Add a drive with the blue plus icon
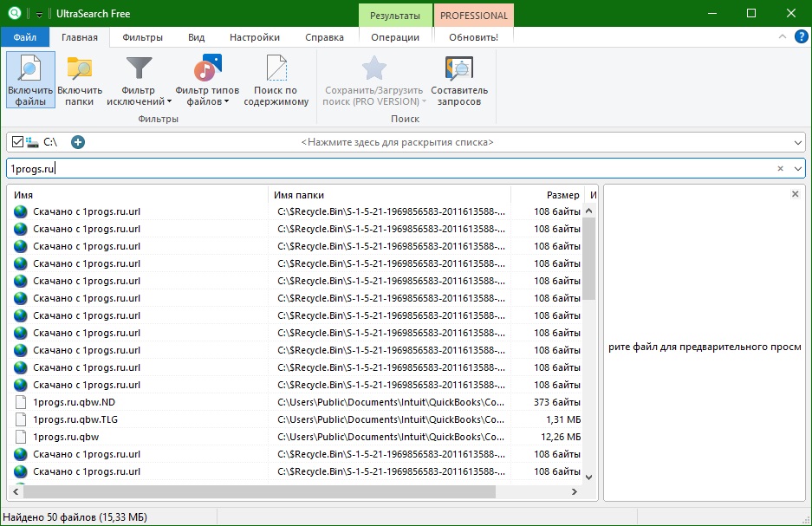Image resolution: width=812 pixels, height=526 pixels. click(x=78, y=142)
